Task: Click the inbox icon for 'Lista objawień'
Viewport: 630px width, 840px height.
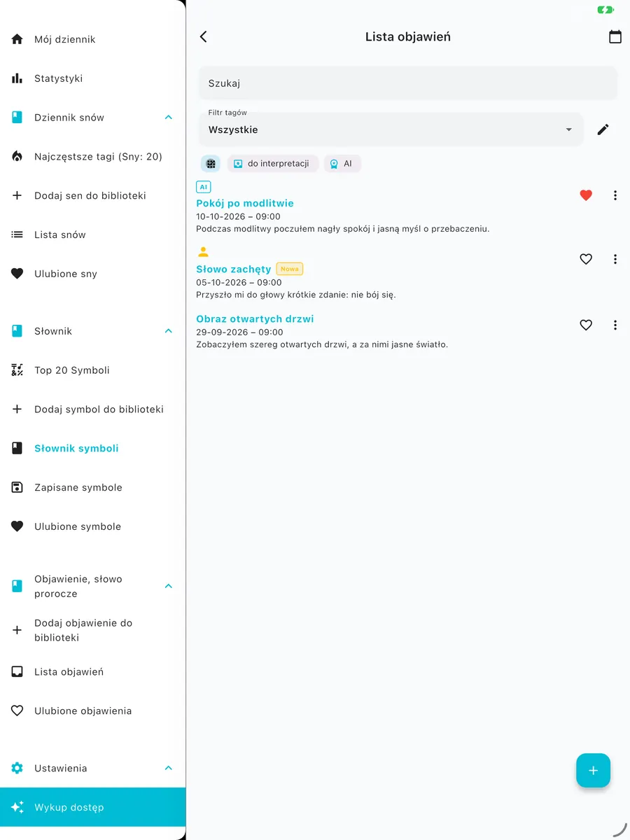Action: click(17, 672)
